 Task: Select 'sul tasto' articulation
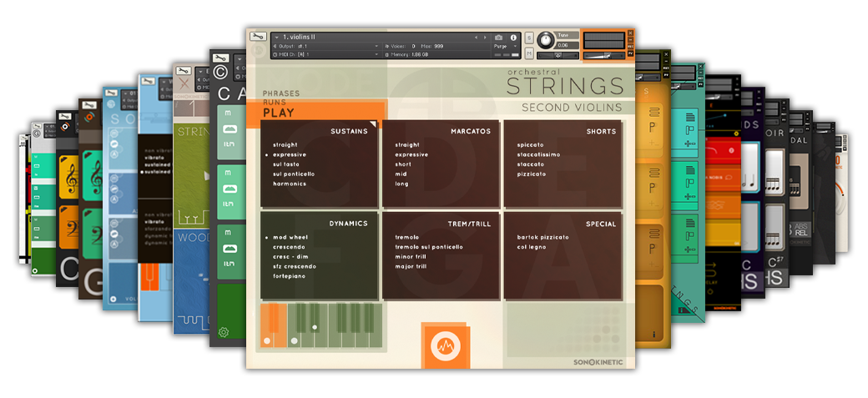pyautogui.click(x=285, y=164)
